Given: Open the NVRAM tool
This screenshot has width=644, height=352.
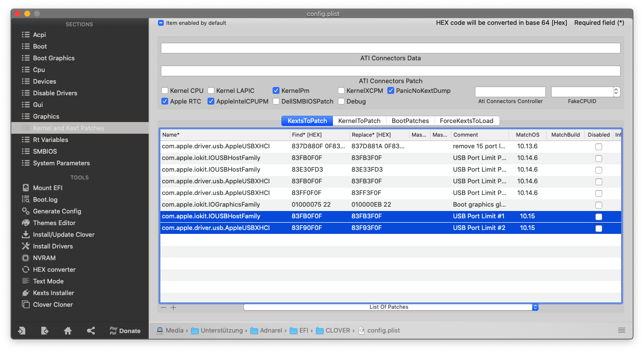Looking at the screenshot, I should pos(44,258).
